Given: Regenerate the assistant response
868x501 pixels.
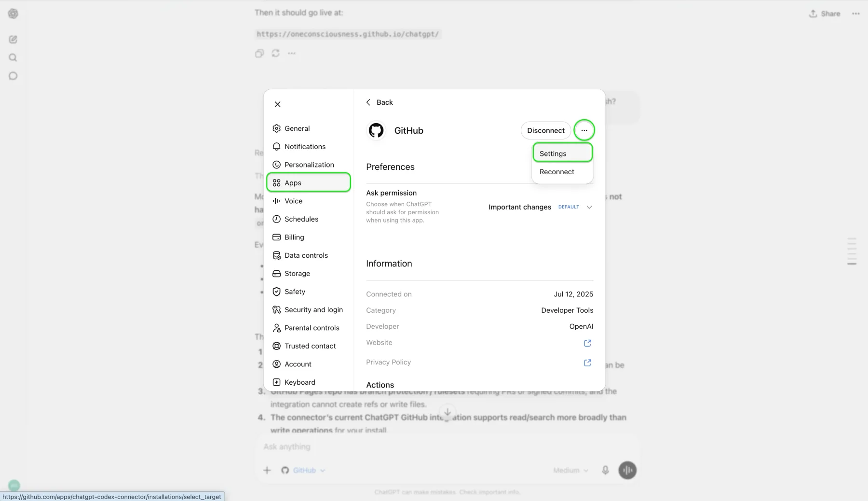Looking at the screenshot, I should [x=275, y=54].
